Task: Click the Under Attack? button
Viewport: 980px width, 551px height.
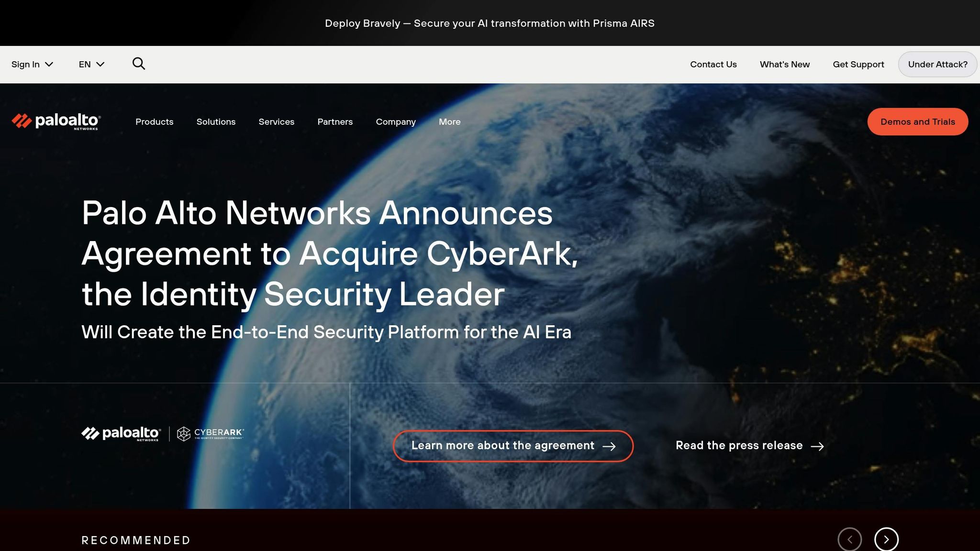Action: click(x=937, y=64)
